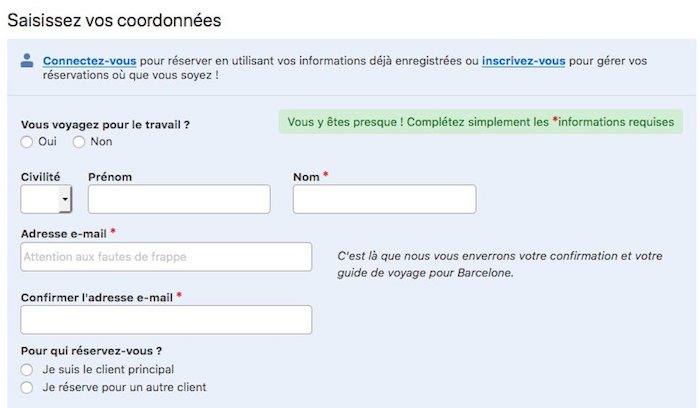Expand the Civilité dropdown
This screenshot has width=700, height=408.
pos(46,199)
